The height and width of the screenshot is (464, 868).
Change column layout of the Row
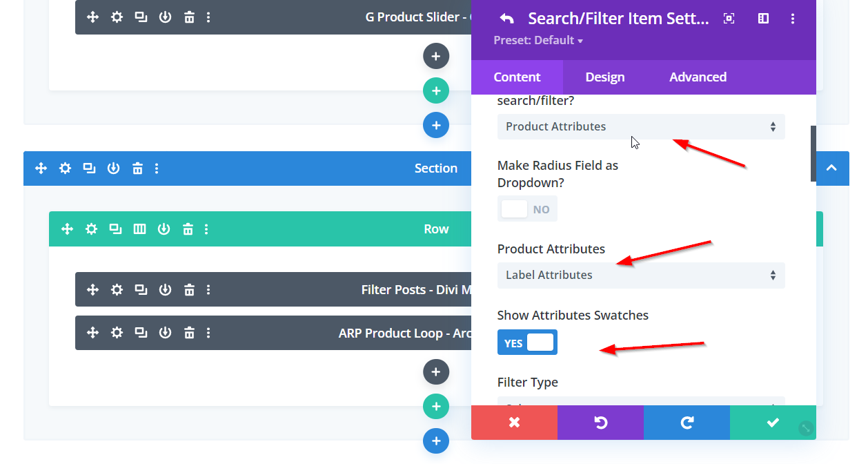click(139, 229)
